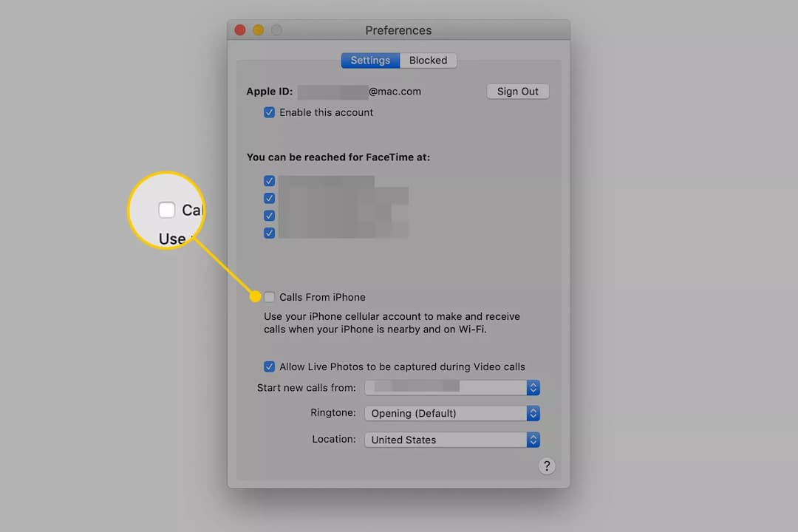Uncheck the fourth FaceTime reach address
Image resolution: width=798 pixels, height=532 pixels.
269,233
